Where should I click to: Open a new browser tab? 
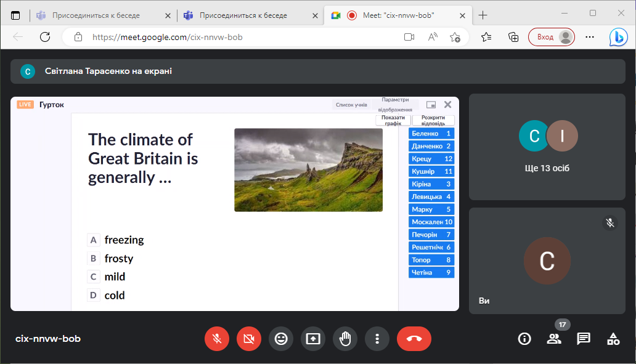pyautogui.click(x=483, y=15)
